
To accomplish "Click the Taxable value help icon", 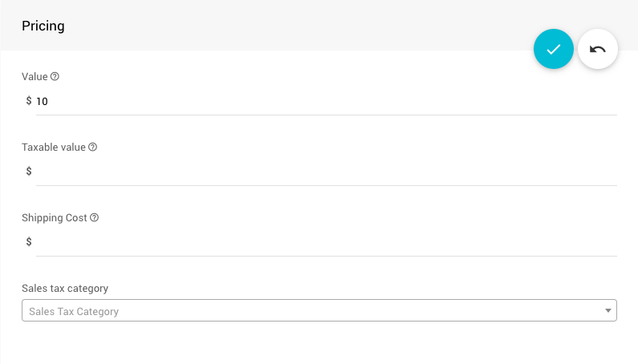I will 93,148.
